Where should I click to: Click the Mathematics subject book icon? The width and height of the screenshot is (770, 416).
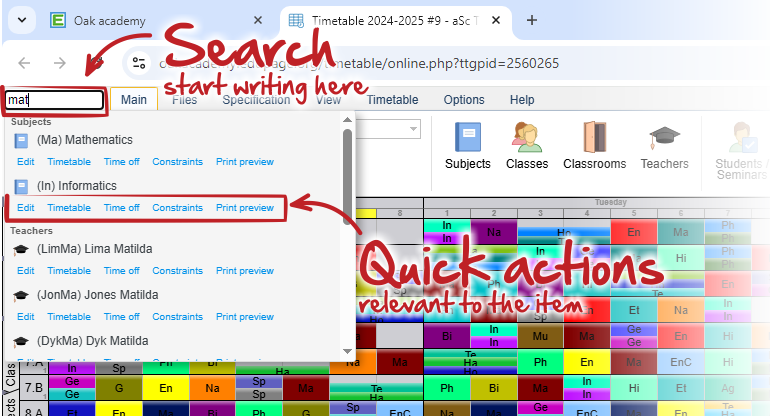21,141
